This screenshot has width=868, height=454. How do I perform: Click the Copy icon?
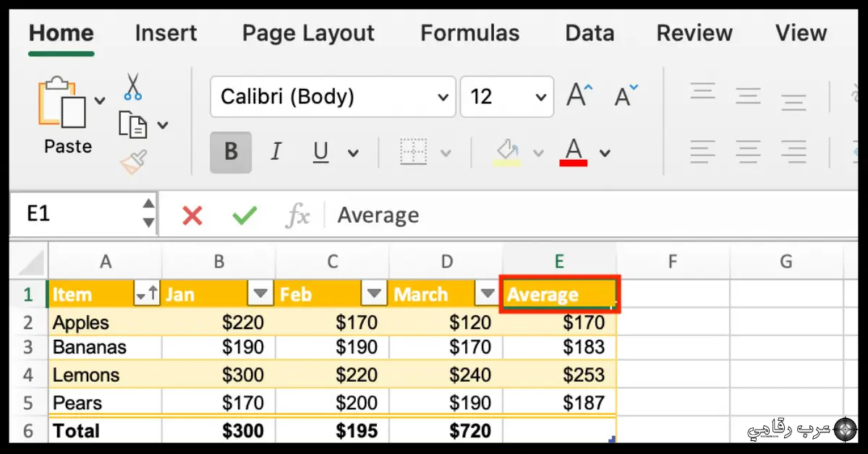[134, 124]
